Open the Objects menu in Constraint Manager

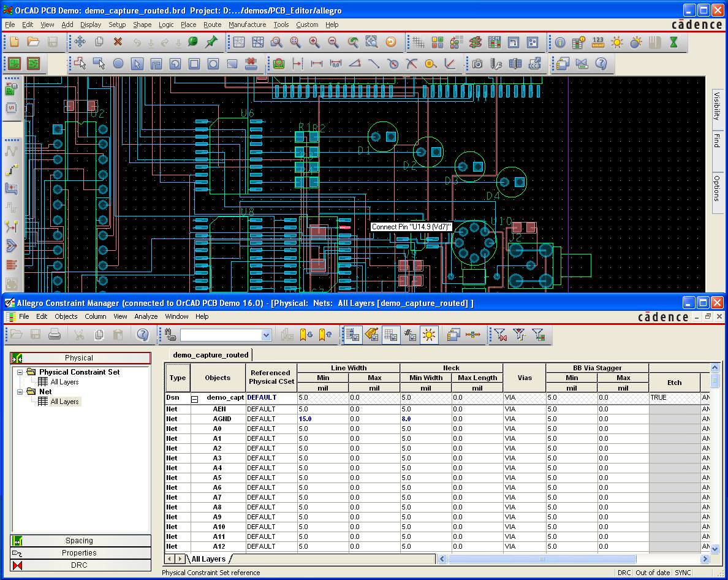(x=66, y=316)
